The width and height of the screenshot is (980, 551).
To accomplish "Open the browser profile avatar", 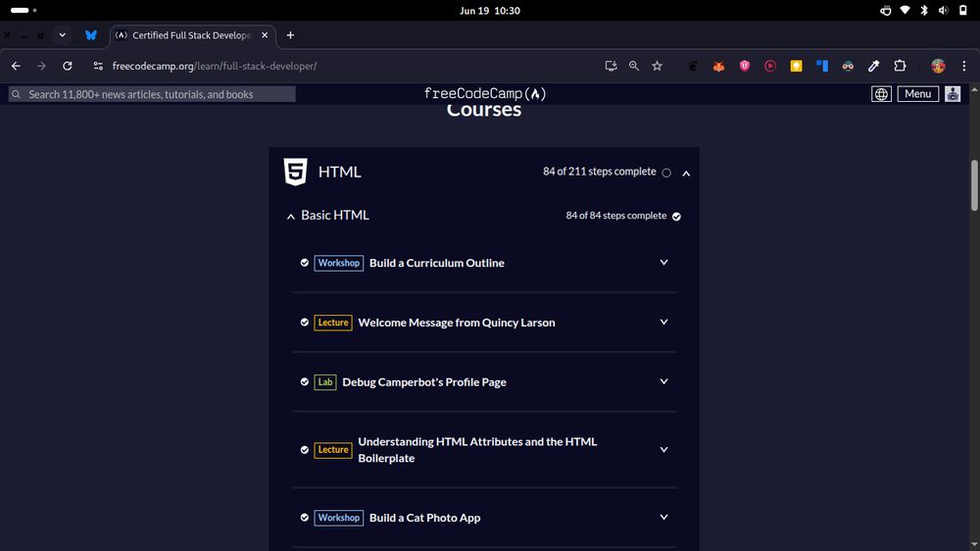I will [938, 66].
